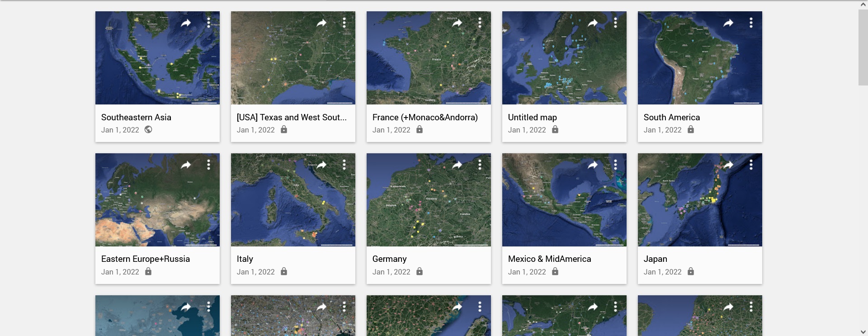
Task: Open more options for Untitled map
Action: click(x=615, y=23)
